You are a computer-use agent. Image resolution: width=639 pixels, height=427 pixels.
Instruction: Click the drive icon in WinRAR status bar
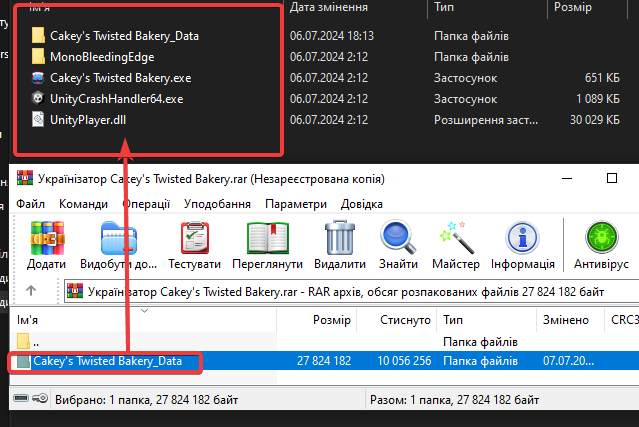coord(21,398)
